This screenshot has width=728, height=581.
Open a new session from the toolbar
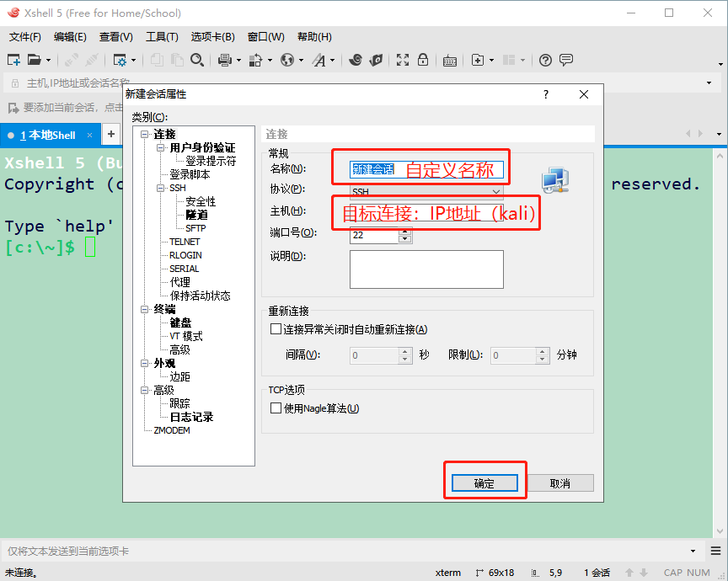13,60
